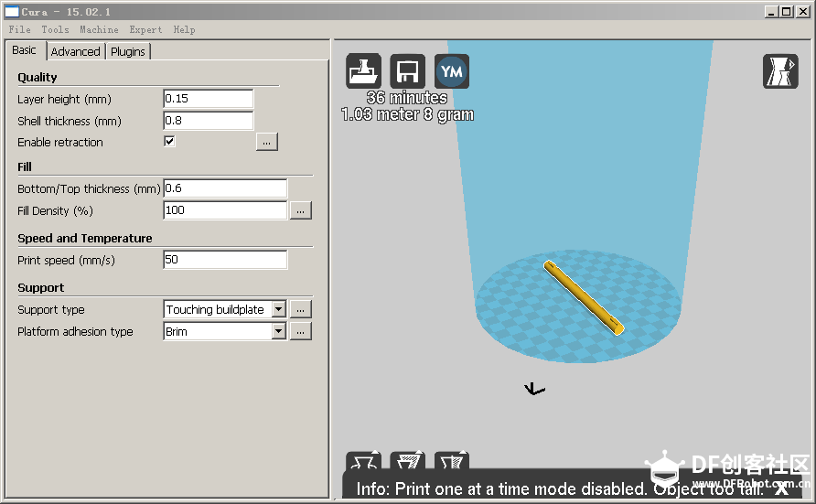Click the '1.03 meter 8 gram' text

407,114
